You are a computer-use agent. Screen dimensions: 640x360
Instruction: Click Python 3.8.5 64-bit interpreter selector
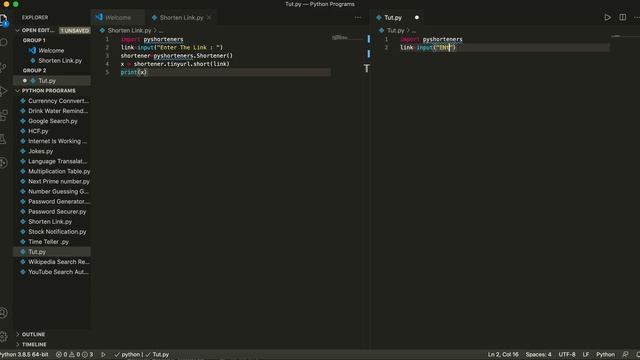click(x=24, y=355)
